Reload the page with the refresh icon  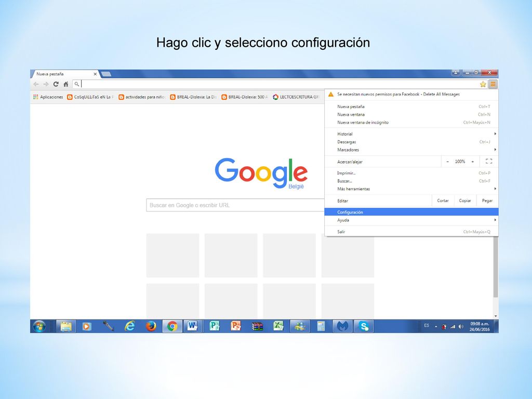pos(56,84)
